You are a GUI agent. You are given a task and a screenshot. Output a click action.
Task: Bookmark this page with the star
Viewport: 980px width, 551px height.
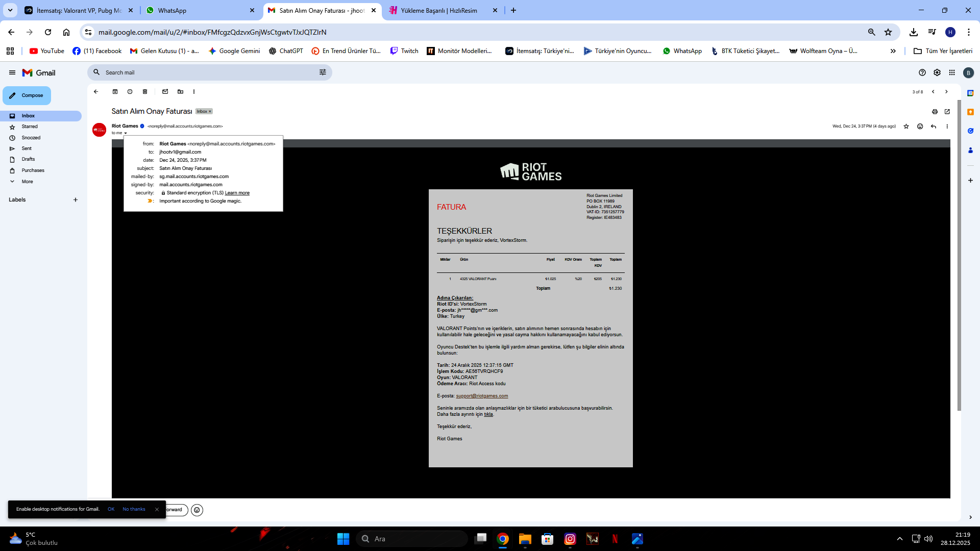888,32
